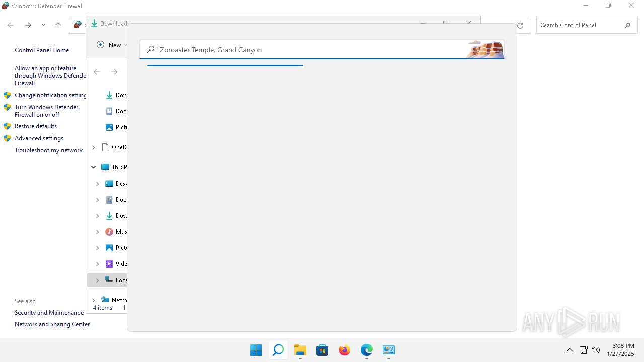Open recent locations dropdown in Control Panel

(43, 25)
